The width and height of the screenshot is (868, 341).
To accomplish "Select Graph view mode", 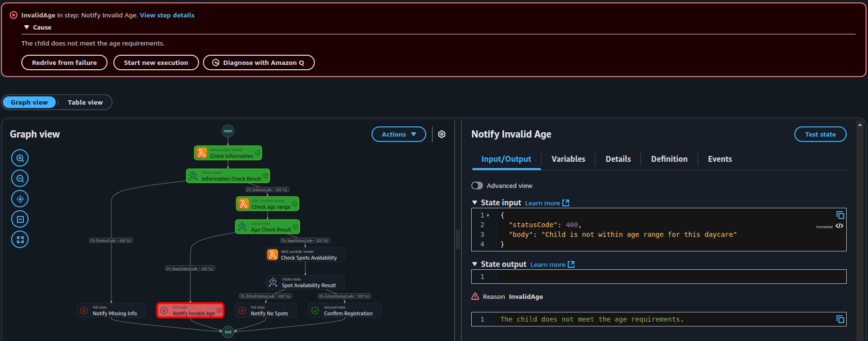I will [30, 102].
